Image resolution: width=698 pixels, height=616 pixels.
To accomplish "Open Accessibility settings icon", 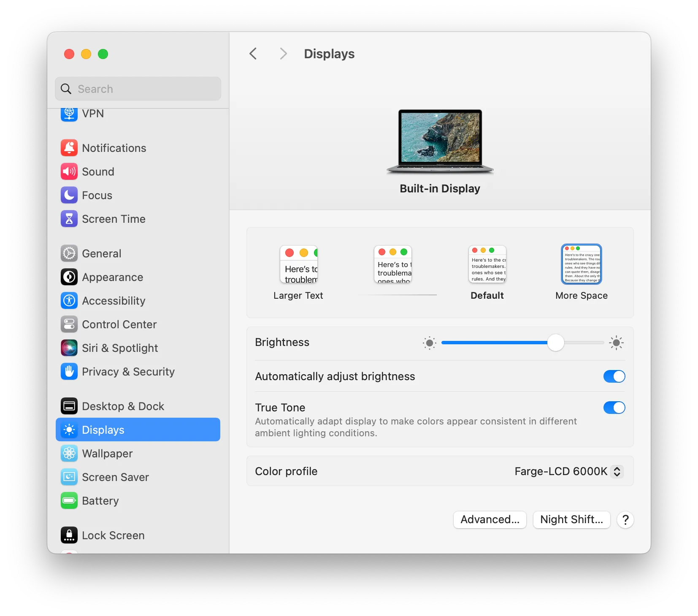I will [69, 300].
